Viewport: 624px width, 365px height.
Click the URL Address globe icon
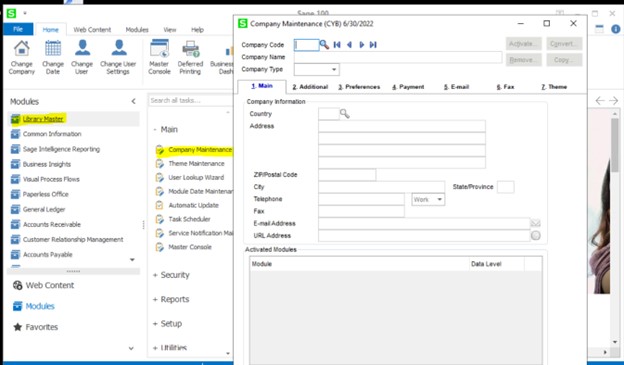[536, 236]
